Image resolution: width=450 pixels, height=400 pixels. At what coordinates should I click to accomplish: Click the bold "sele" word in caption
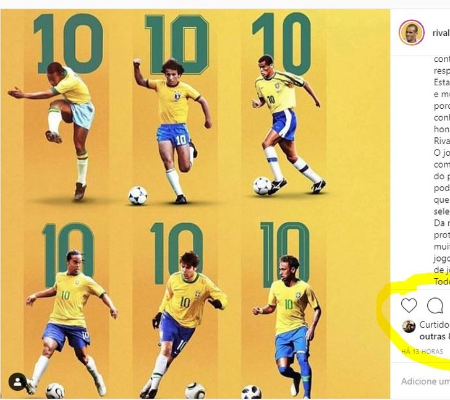pos(442,211)
